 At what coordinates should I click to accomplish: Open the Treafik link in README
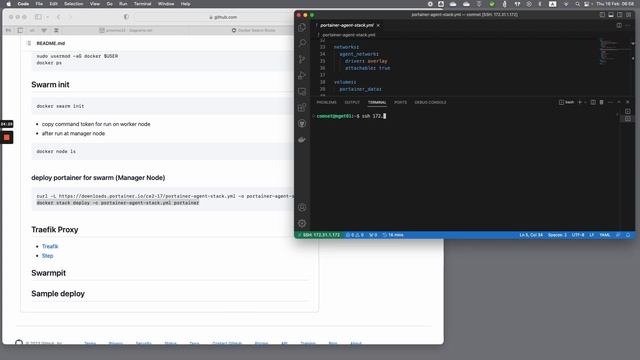(50, 247)
